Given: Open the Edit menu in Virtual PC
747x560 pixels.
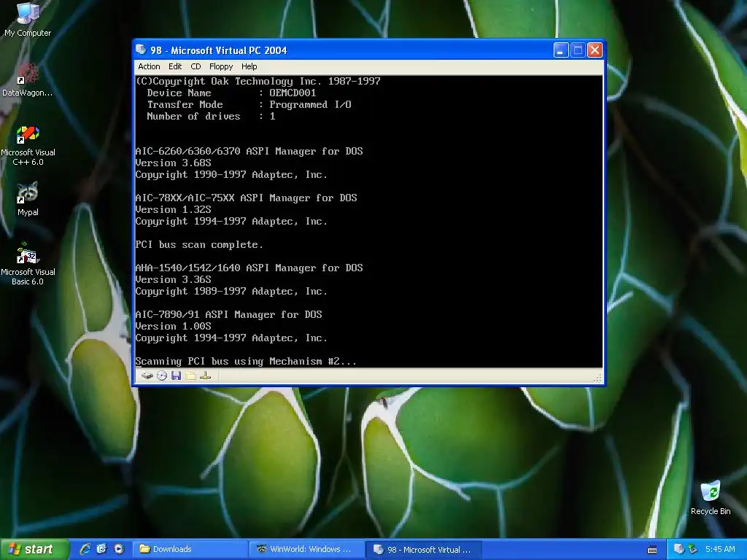Looking at the screenshot, I should (x=175, y=66).
